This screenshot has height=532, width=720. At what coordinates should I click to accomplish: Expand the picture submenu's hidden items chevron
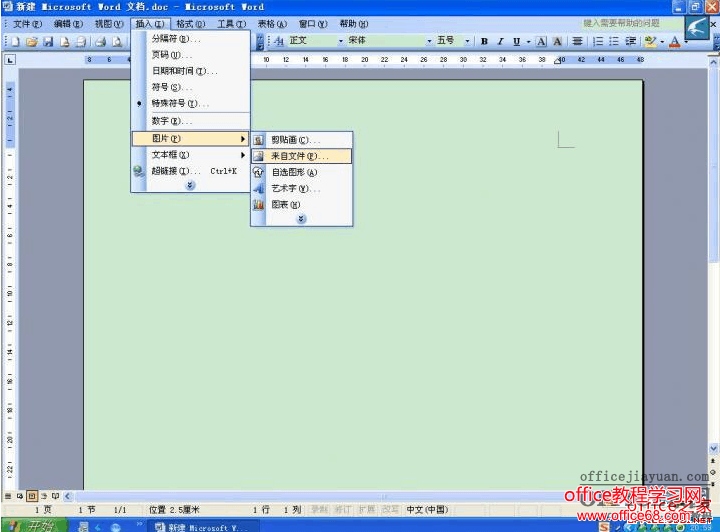tap(301, 219)
